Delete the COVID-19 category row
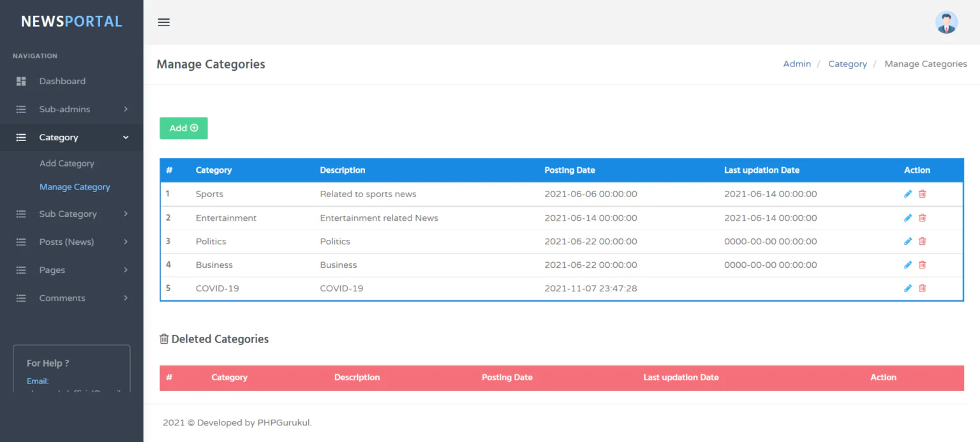Screen dimensions: 980x442 (922, 288)
